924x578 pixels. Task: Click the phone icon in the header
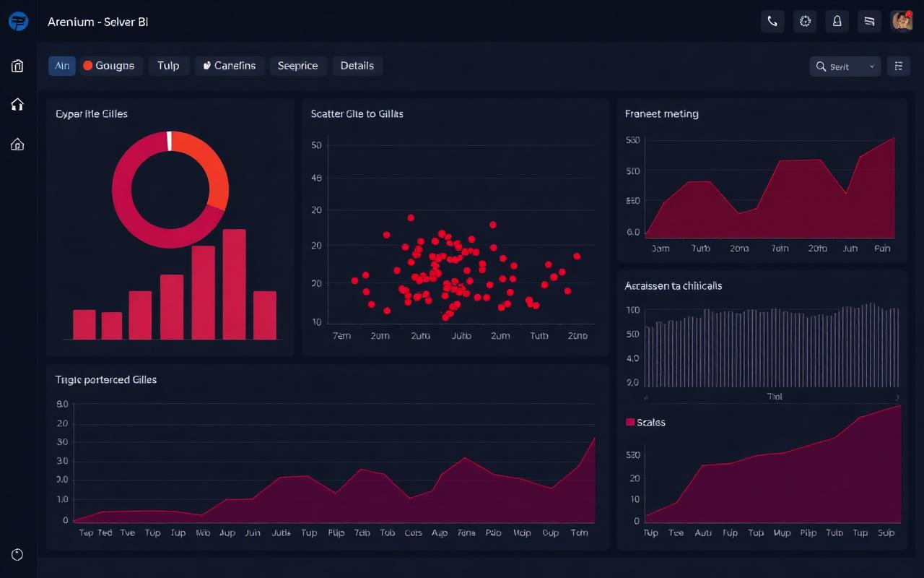point(772,22)
